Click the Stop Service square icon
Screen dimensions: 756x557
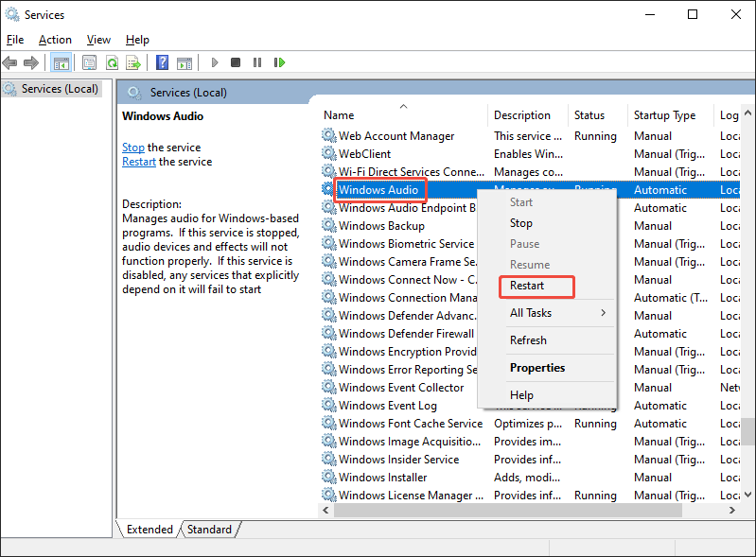(x=236, y=62)
